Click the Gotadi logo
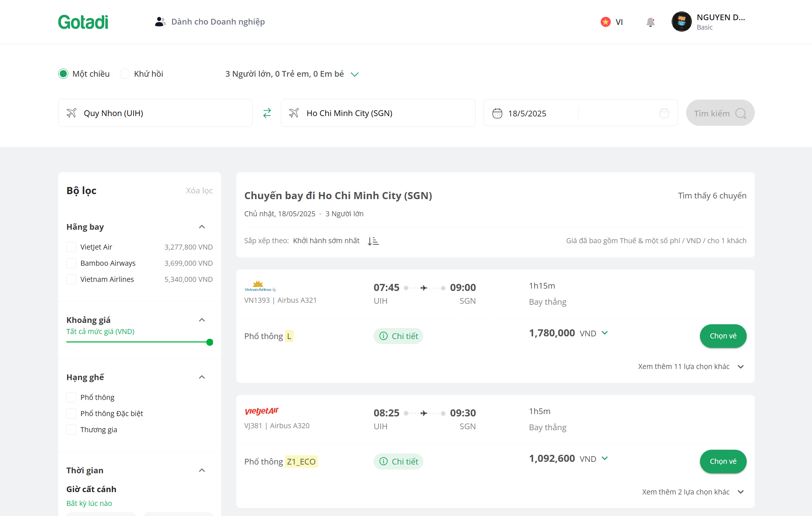812x516 pixels. pos(83,22)
